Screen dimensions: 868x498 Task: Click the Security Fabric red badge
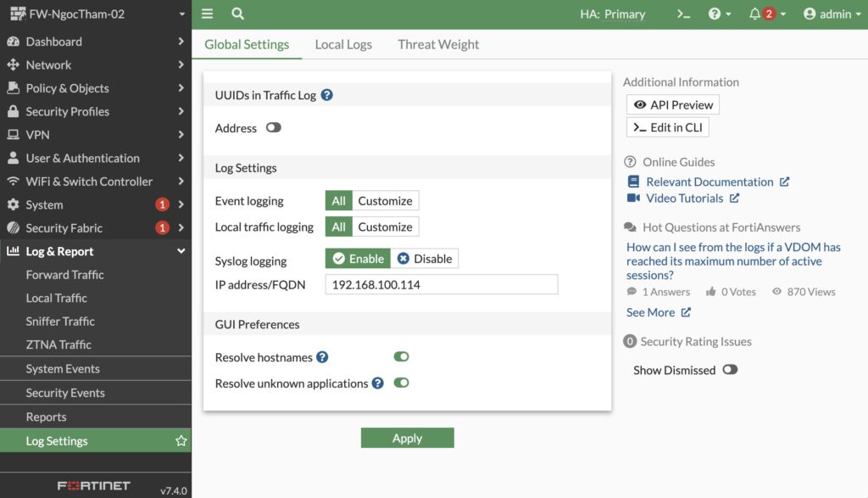pos(162,227)
